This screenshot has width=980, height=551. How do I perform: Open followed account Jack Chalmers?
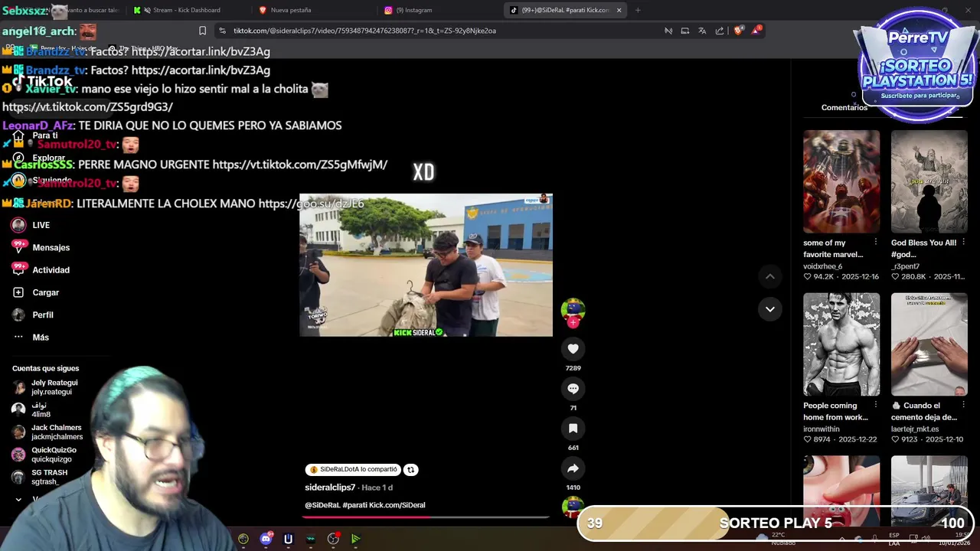coord(47,432)
